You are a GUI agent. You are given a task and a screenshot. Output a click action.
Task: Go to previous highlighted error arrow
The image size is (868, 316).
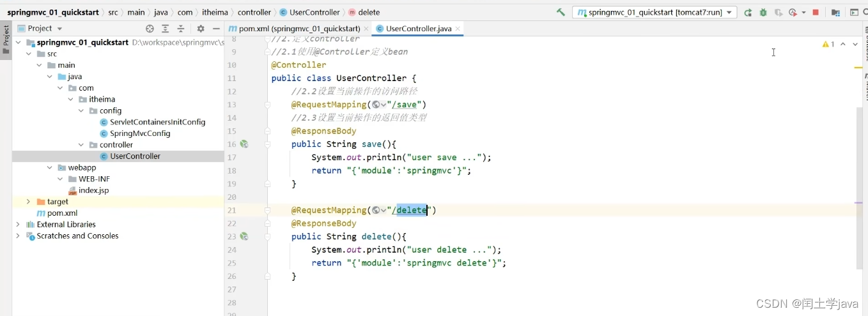(843, 44)
